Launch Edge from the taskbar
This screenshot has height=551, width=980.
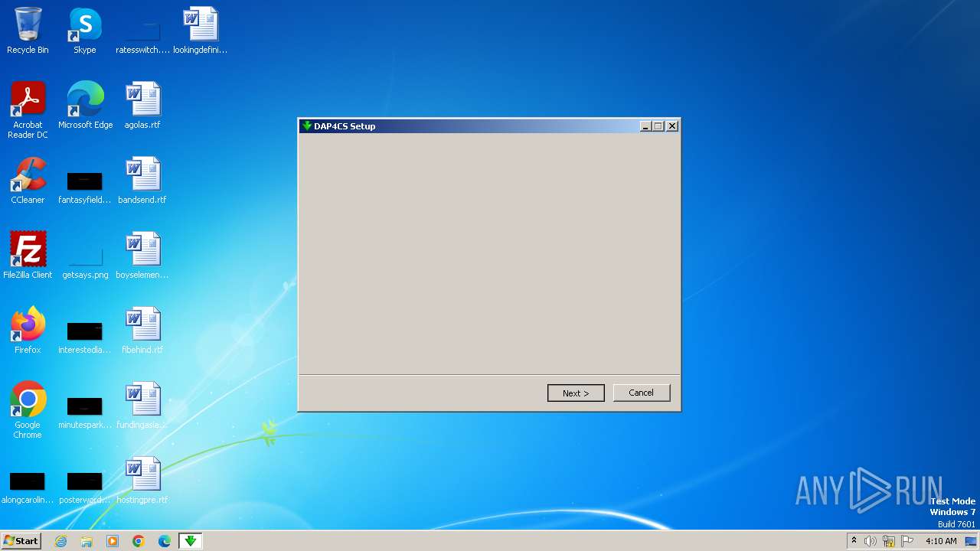165,541
